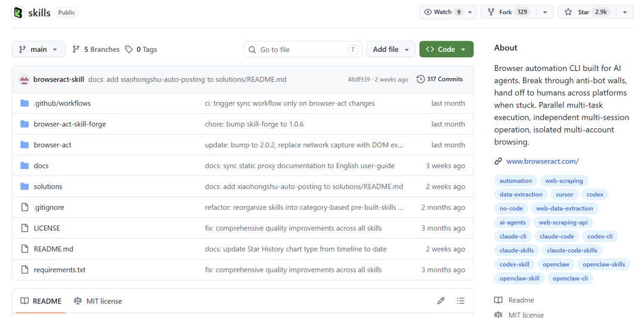View the 317 Commits history
This screenshot has width=644, height=318.
[x=440, y=79]
